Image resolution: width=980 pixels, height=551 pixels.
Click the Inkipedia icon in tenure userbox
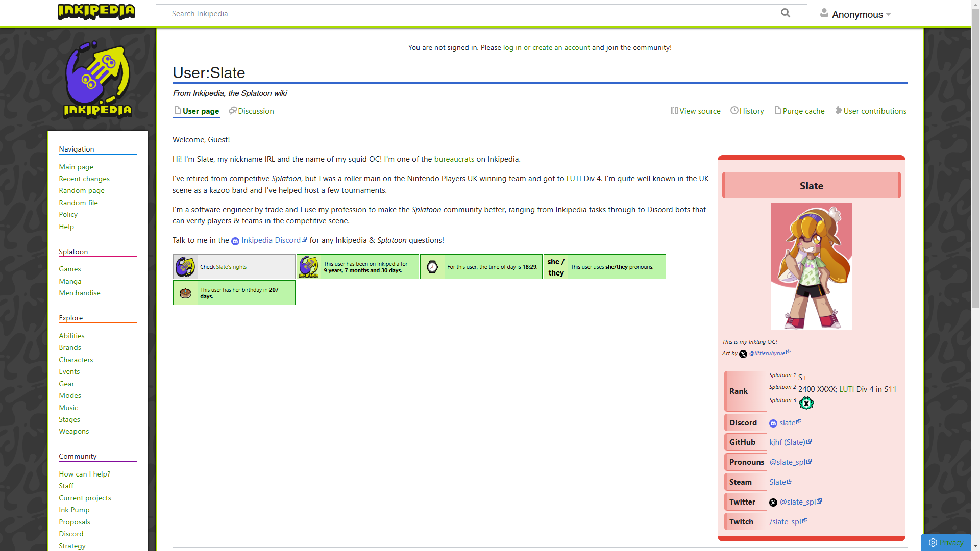(309, 266)
